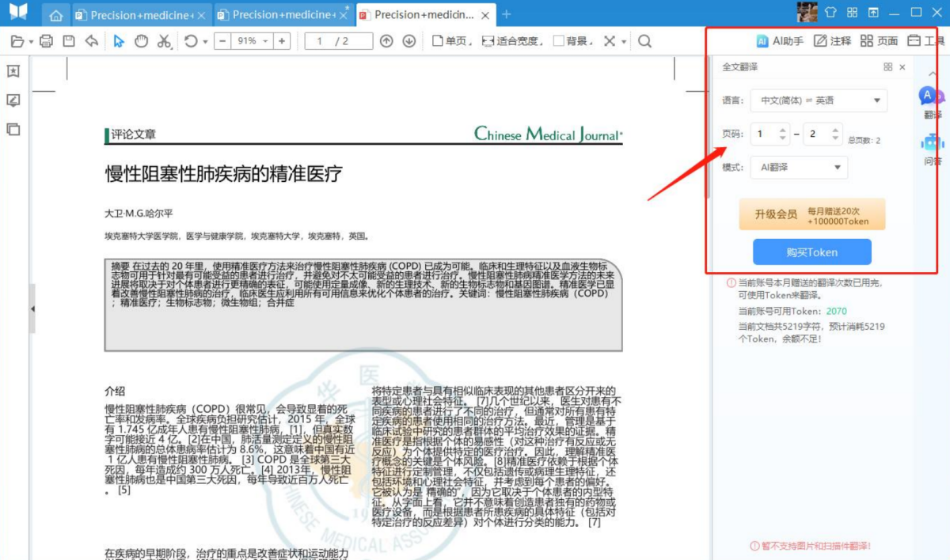Open the 注释 annotation menu

coord(833,41)
